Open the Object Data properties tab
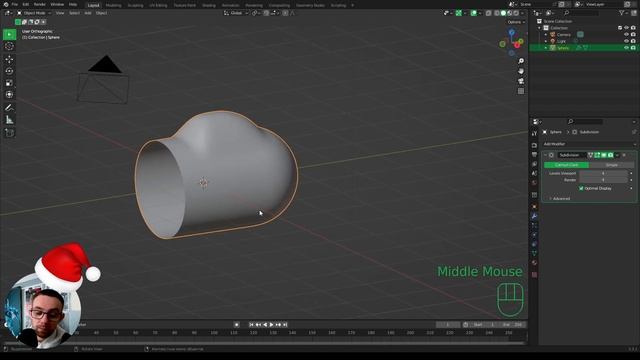 click(534, 253)
